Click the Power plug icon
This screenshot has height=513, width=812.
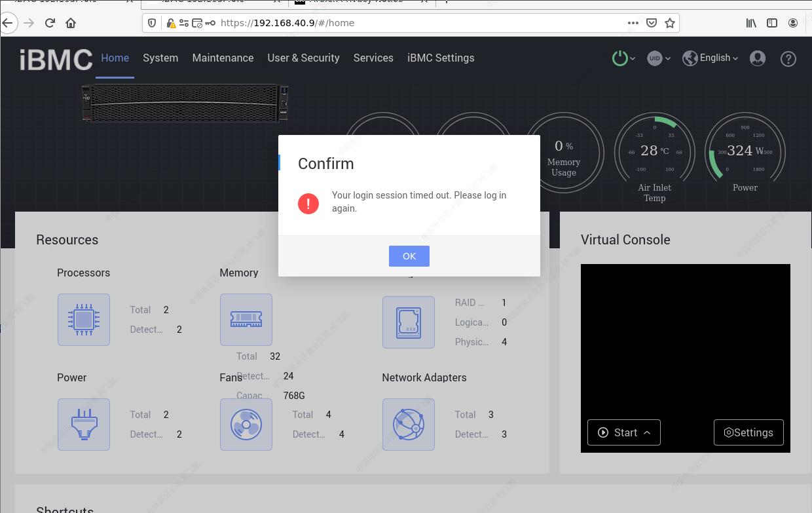83,425
